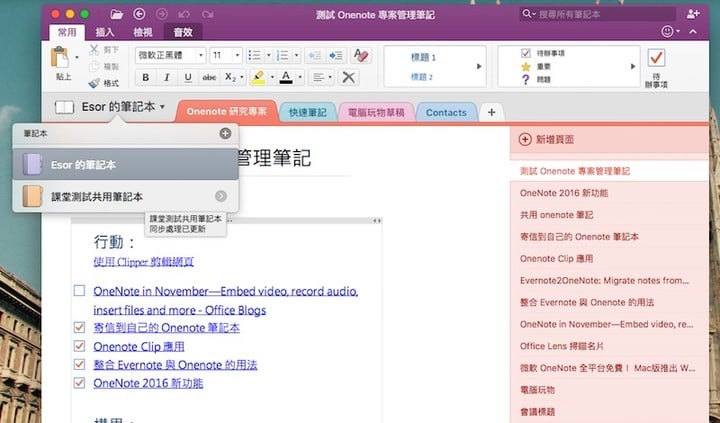The width and height of the screenshot is (720, 423).
Task: Switch to the 插入 ribbon tab
Action: tap(104, 33)
